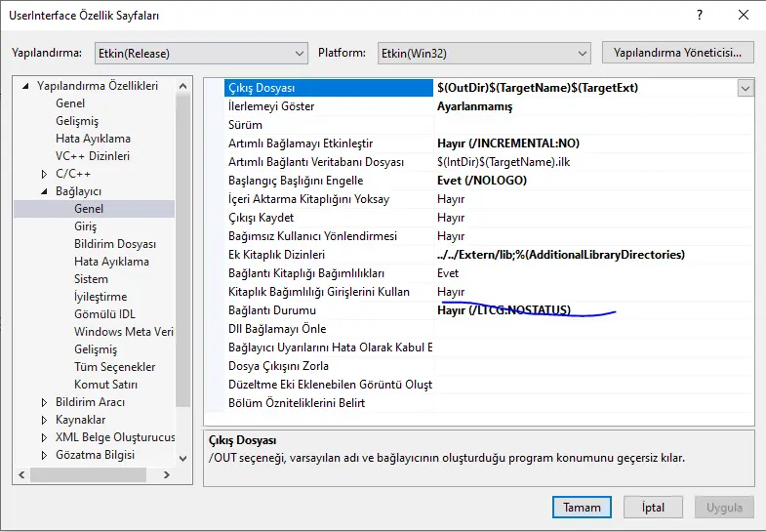Screen dimensions: 766x532
Task: Select the Hata Ayıklama item under Genel
Action: (x=93, y=139)
